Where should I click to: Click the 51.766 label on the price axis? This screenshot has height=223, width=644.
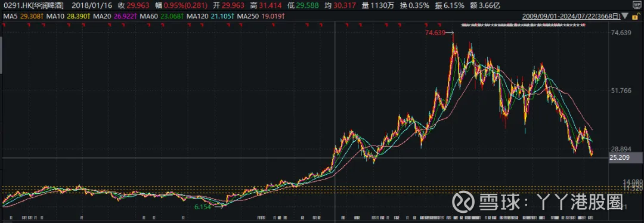[620, 91]
